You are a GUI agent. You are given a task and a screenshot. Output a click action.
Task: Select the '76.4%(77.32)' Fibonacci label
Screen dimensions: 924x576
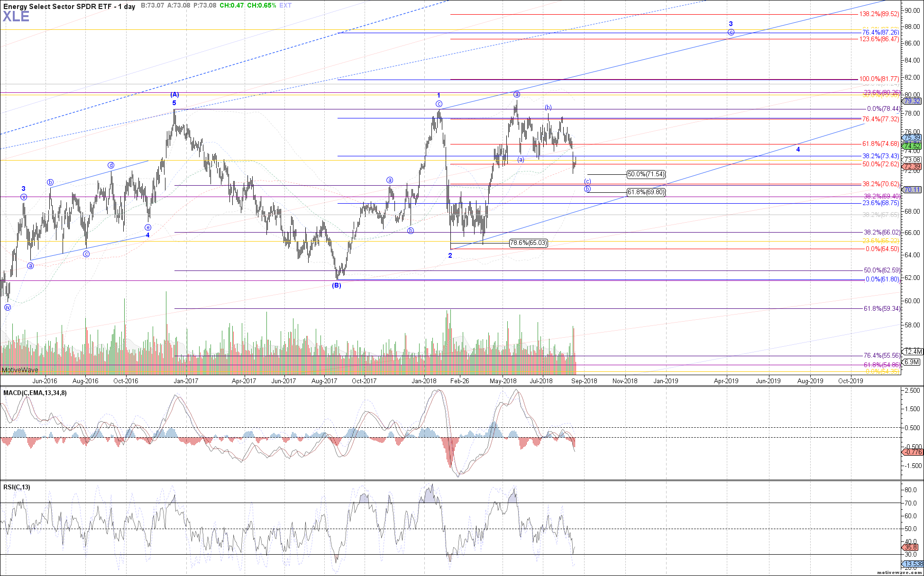[x=881, y=119]
